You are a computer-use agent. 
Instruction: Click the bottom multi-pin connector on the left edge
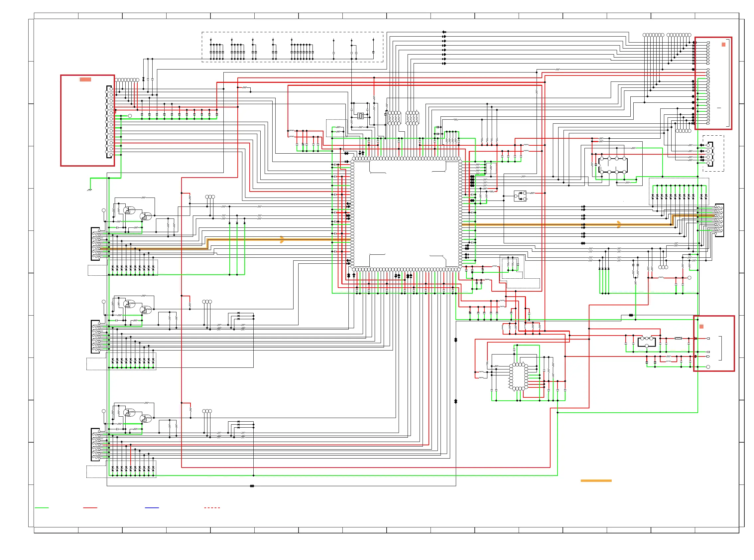point(96,444)
